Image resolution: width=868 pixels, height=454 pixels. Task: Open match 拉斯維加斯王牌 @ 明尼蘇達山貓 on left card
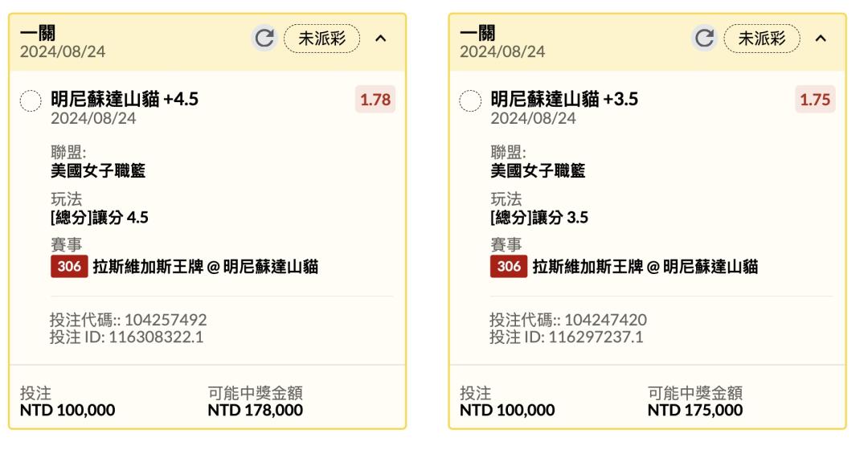coord(206,267)
